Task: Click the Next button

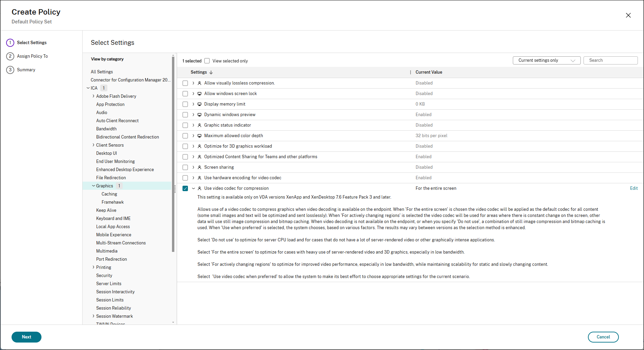Action: (x=26, y=337)
